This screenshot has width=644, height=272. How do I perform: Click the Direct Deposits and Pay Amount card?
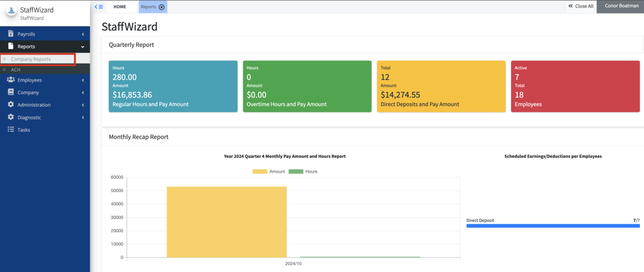441,86
